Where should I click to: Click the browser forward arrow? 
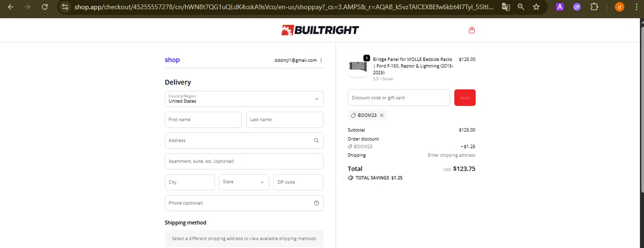(27, 7)
